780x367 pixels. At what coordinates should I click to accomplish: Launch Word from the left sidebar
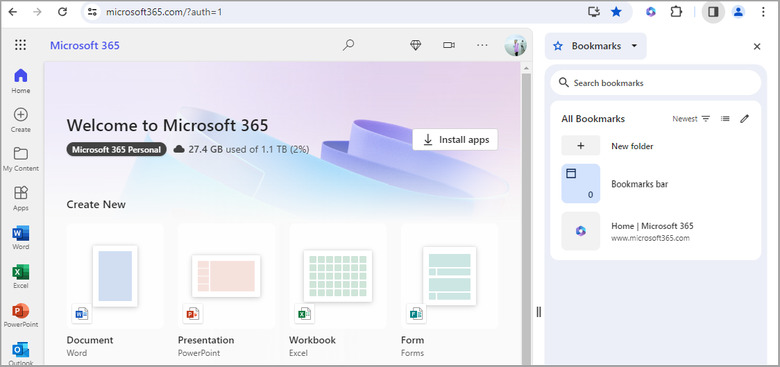(x=21, y=237)
